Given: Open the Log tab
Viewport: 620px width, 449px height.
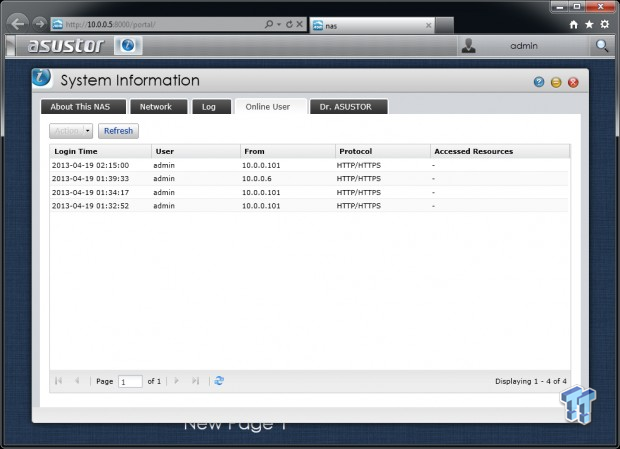Looking at the screenshot, I should tap(212, 107).
